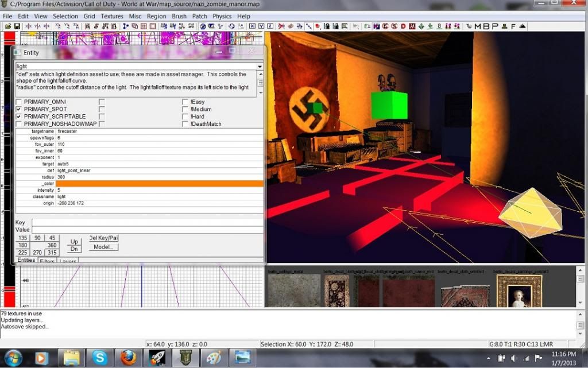Click the circled C toolbar icon

tap(385, 26)
